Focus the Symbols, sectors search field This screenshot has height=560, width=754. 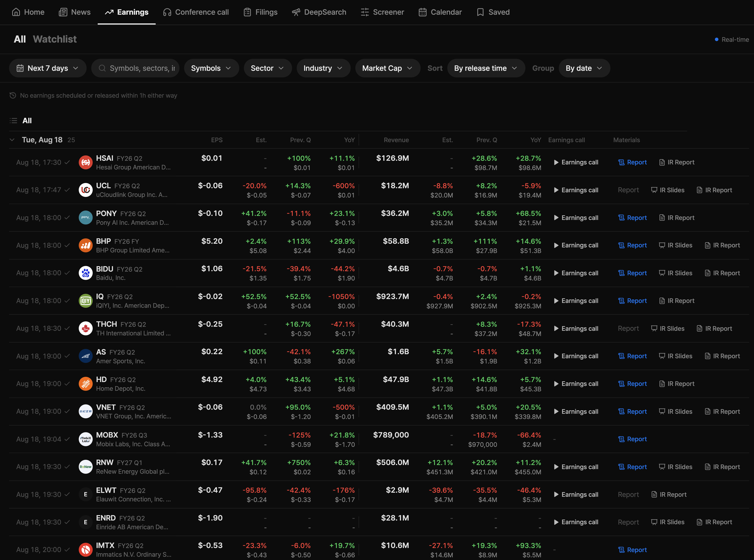click(135, 68)
